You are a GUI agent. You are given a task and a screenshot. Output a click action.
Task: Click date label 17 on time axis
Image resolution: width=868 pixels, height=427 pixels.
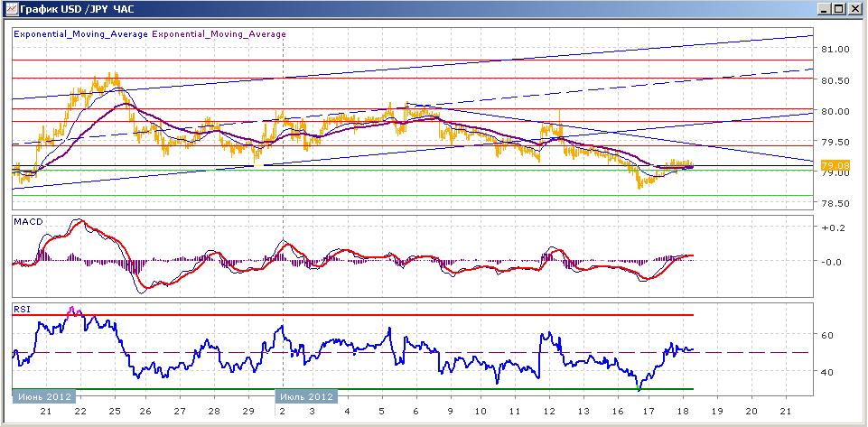649,412
